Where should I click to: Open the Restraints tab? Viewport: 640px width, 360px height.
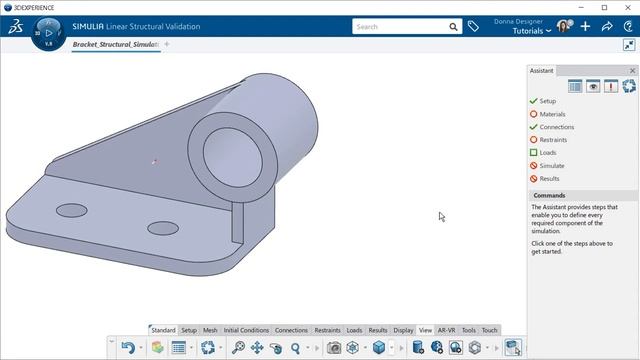(x=327, y=330)
